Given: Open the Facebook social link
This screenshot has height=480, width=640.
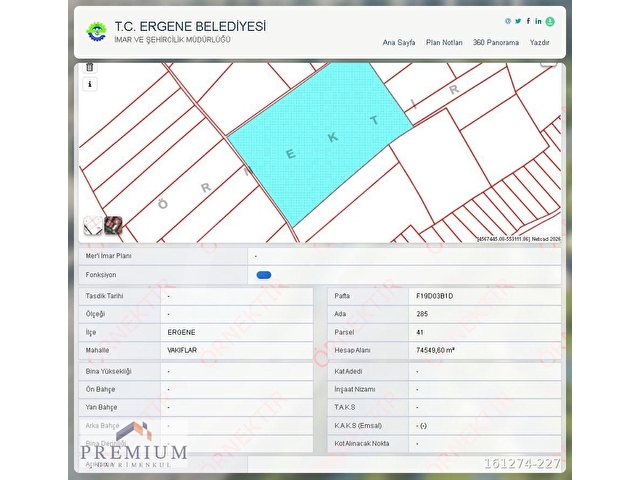Looking at the screenshot, I should click(528, 21).
